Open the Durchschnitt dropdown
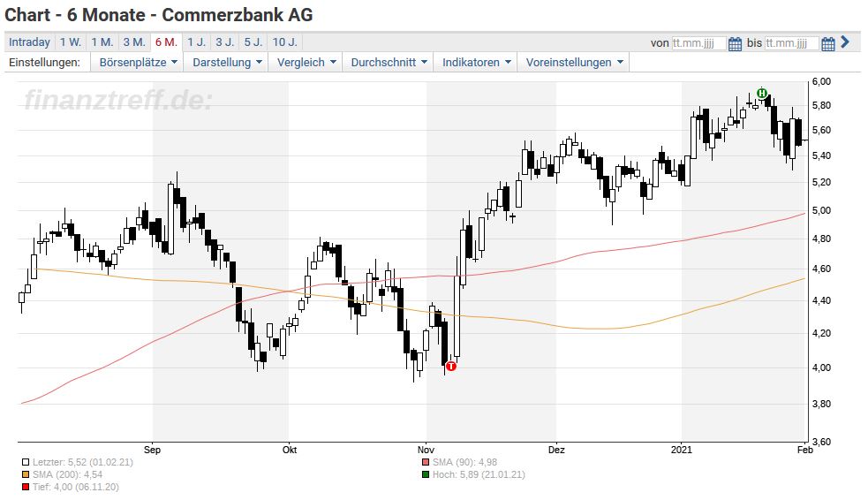This screenshot has height=500, width=868. 388,63
